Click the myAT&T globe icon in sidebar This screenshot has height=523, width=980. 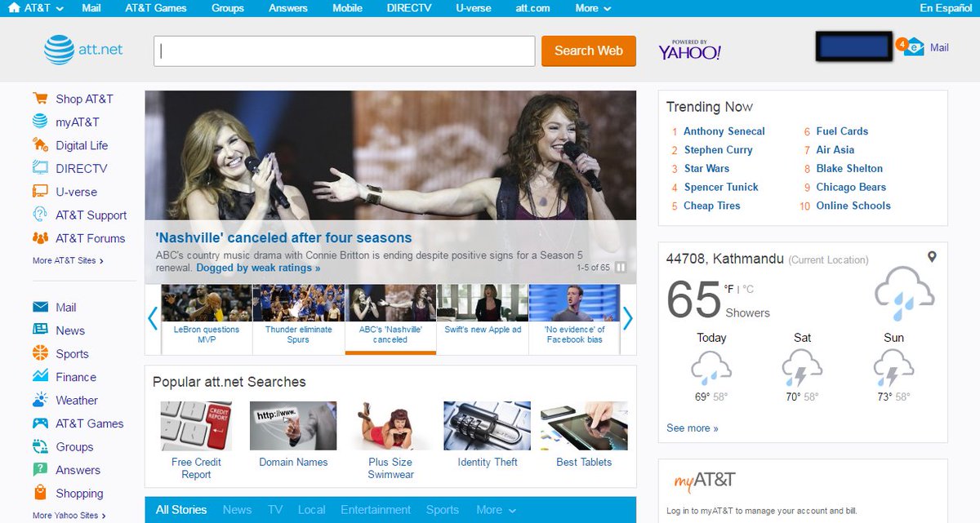(x=40, y=122)
